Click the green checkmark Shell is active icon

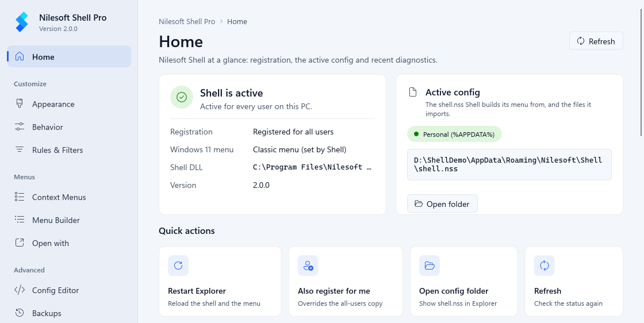coord(182,97)
